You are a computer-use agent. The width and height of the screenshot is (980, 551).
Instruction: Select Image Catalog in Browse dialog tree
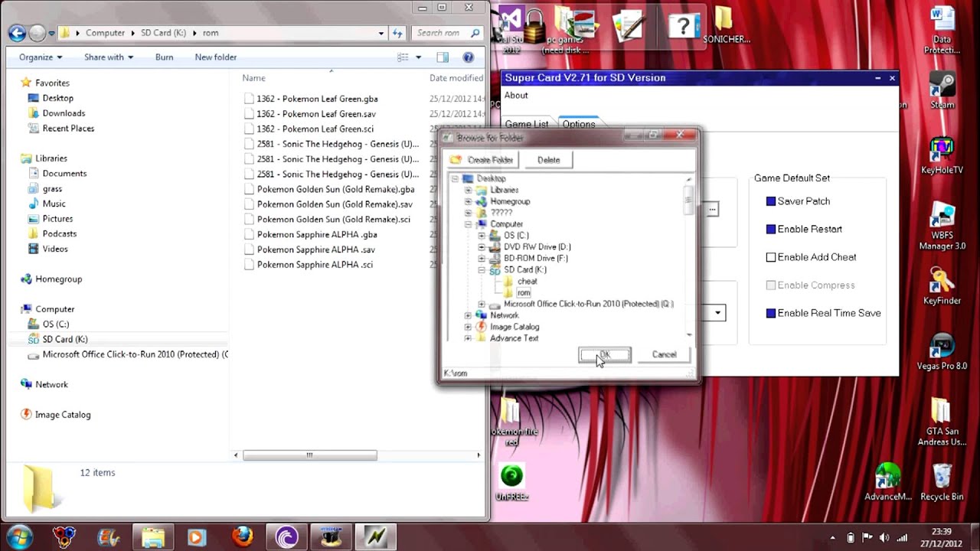tap(514, 327)
